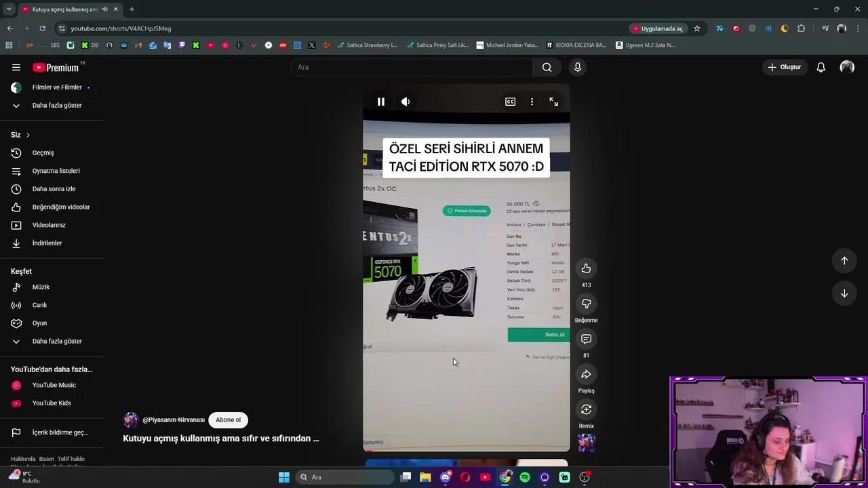This screenshot has height=488, width=868.
Task: Open the KIOXIA EXCERIA bookmark
Action: 576,45
